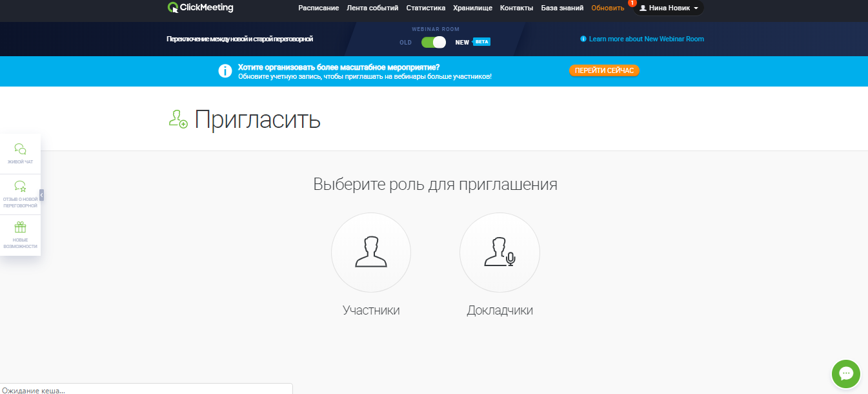Image resolution: width=868 pixels, height=394 pixels.
Task: Open the Статистика menu item
Action: (426, 8)
